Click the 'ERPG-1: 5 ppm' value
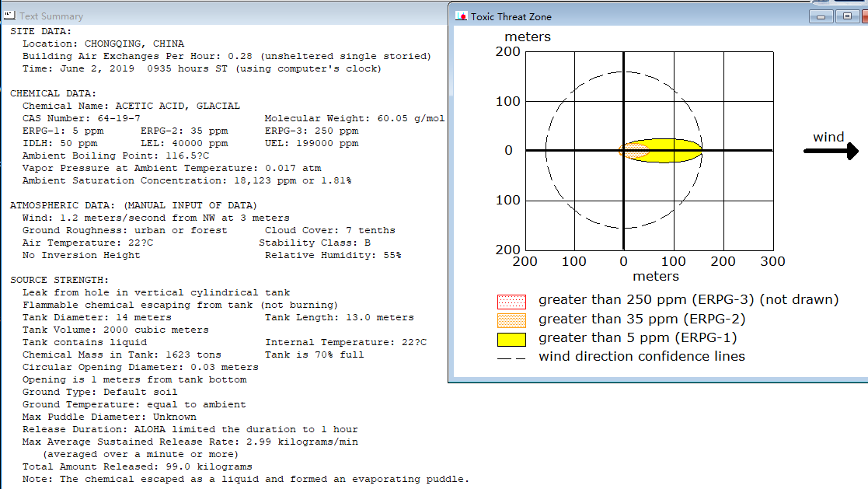868x489 pixels. point(63,131)
